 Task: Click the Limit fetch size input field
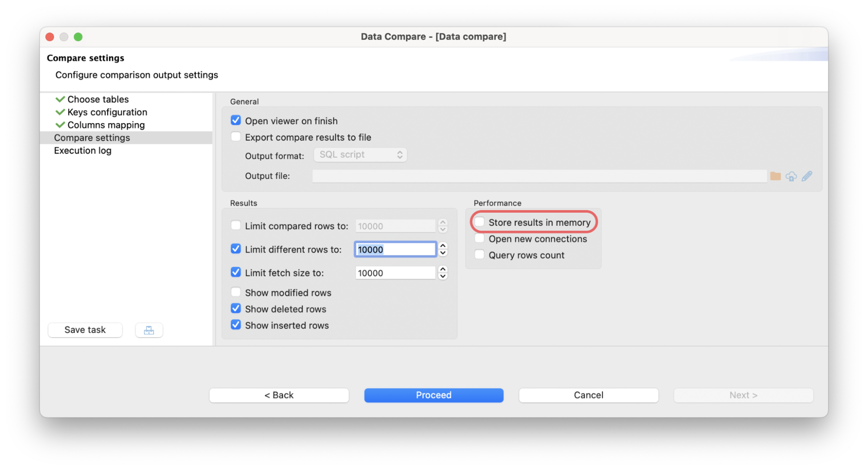(x=395, y=273)
